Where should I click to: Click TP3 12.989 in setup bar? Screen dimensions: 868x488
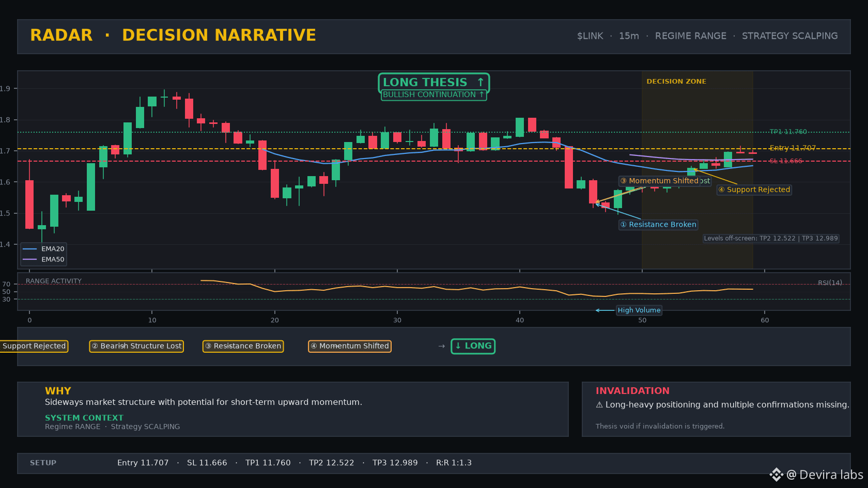(395, 463)
